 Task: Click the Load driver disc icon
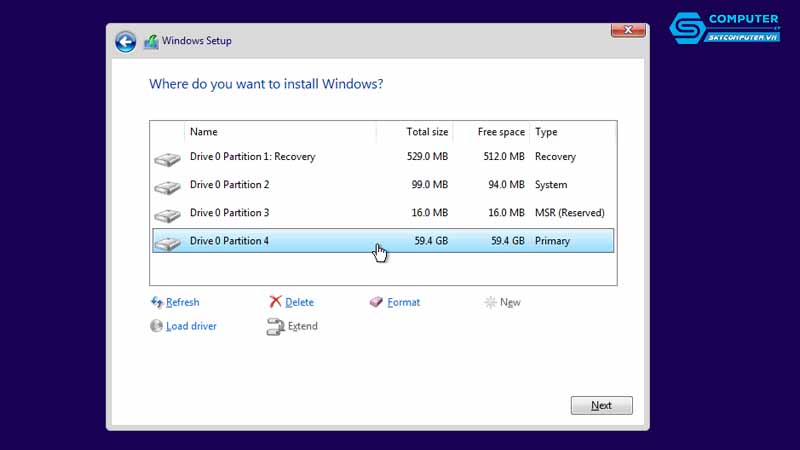[x=156, y=326]
